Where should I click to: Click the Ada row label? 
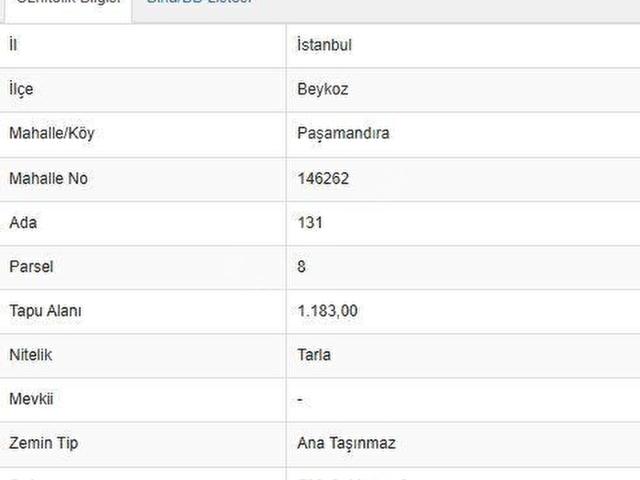(22, 222)
